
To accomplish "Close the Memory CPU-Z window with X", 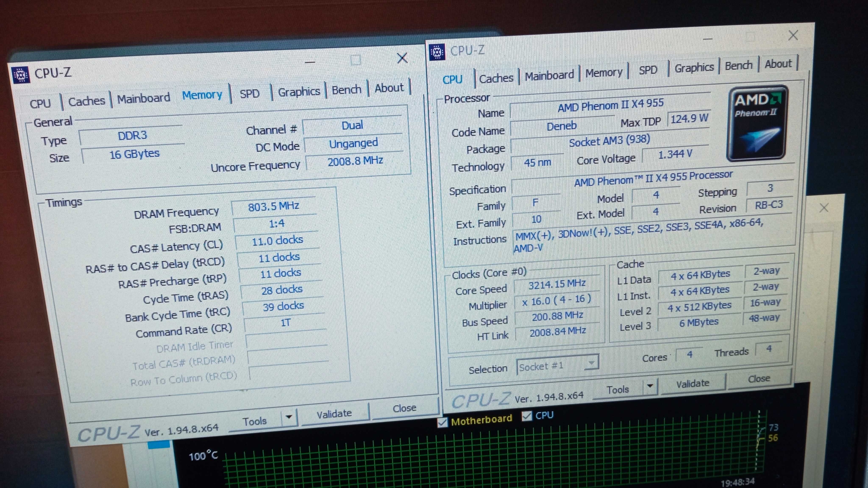I will (x=402, y=58).
